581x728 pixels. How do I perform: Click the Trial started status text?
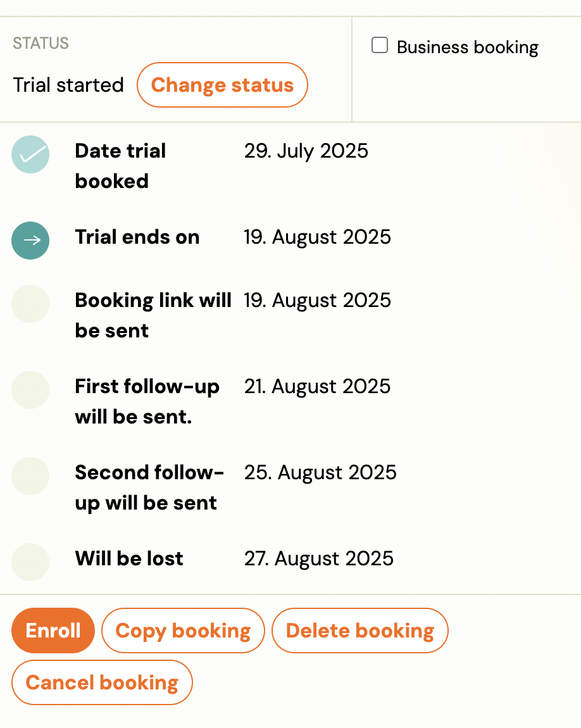[68, 85]
